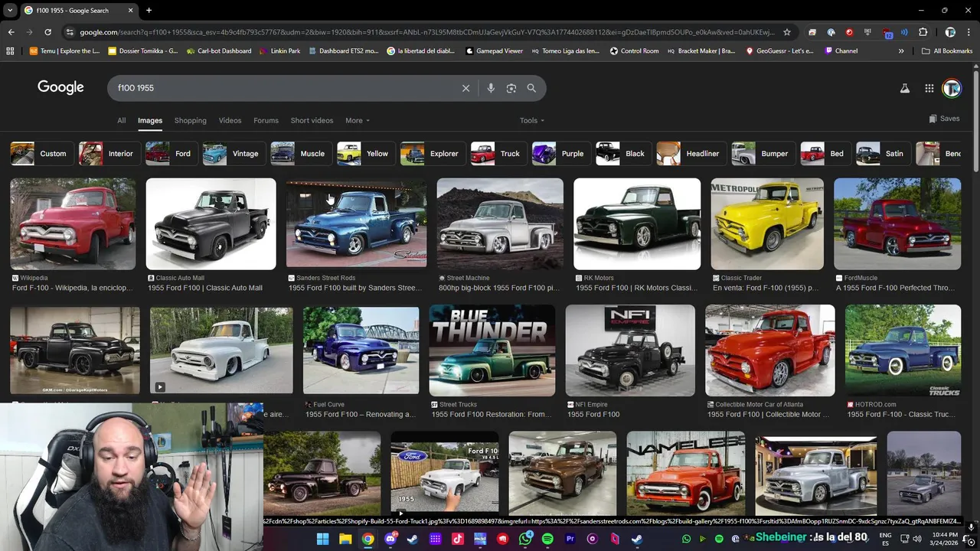This screenshot has width=980, height=551.
Task: Open Discord from the taskbar
Action: (x=390, y=539)
